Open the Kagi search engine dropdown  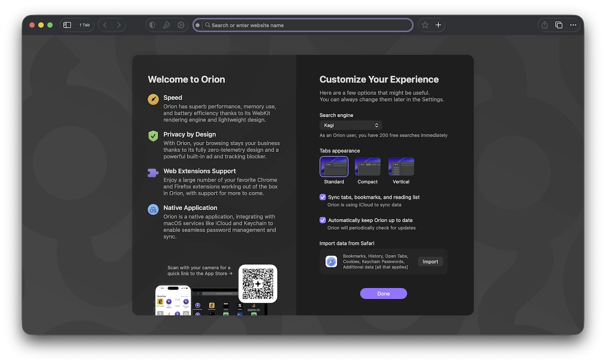tap(350, 125)
